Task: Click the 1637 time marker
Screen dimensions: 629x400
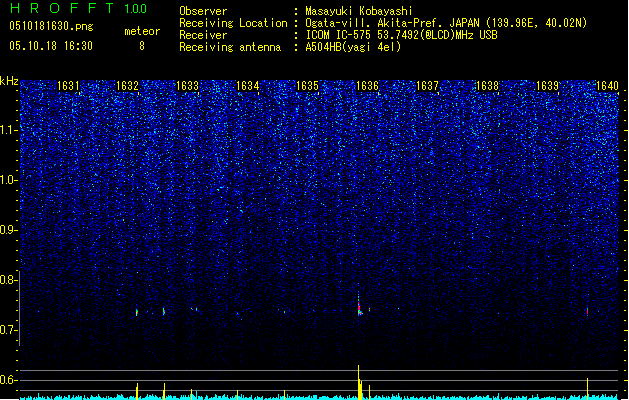Action: point(428,86)
